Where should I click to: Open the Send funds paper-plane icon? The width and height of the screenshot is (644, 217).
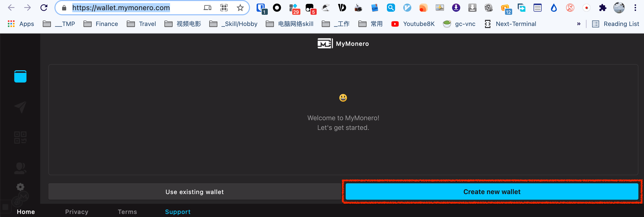[x=20, y=107]
